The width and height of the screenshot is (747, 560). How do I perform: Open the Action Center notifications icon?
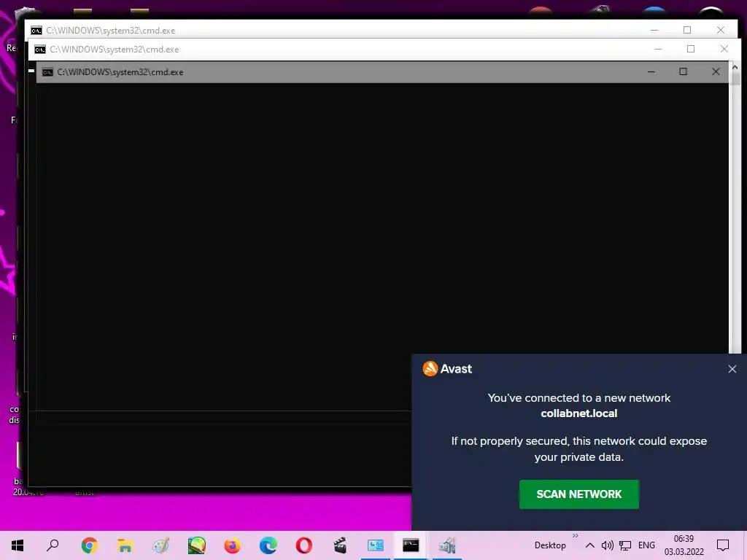[x=723, y=545]
